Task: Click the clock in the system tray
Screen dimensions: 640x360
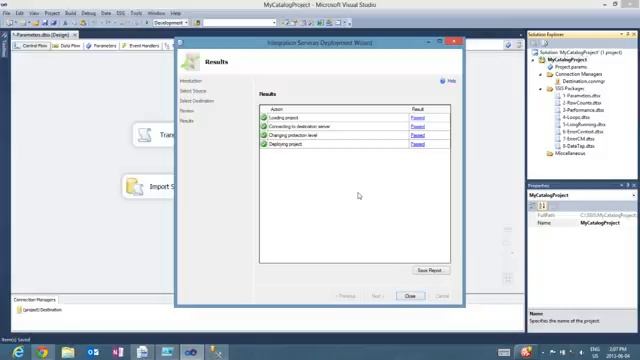Action: (x=618, y=353)
